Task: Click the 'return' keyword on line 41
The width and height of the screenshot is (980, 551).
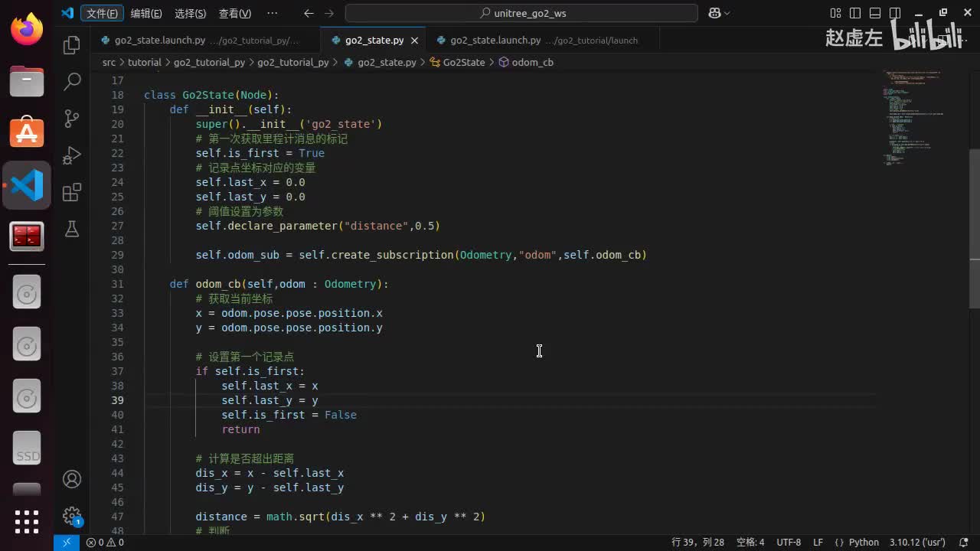Action: (240, 429)
